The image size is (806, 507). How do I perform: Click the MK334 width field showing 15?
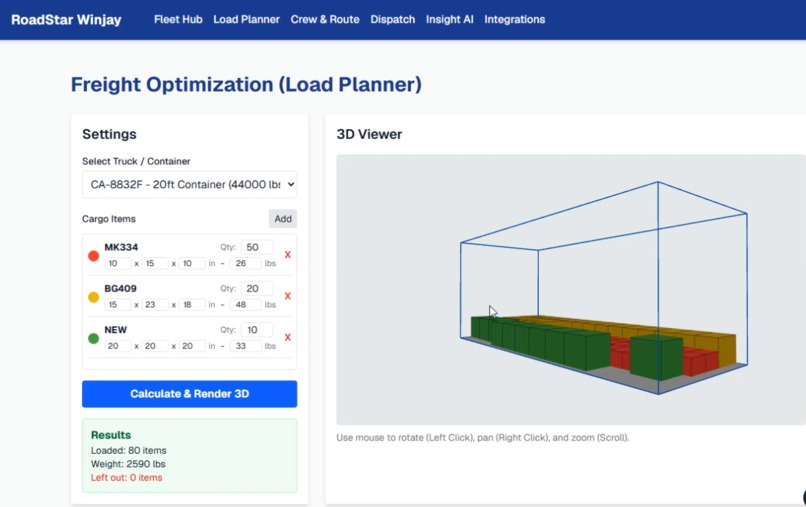[x=155, y=263]
